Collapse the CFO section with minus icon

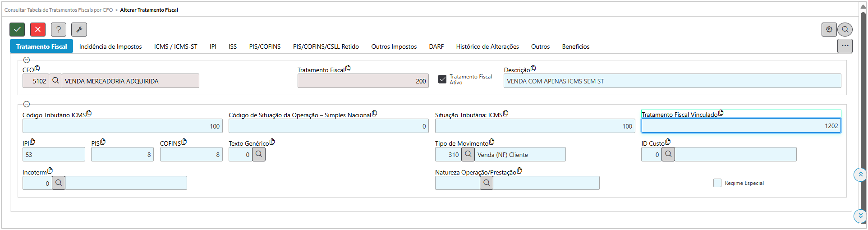tap(27, 60)
